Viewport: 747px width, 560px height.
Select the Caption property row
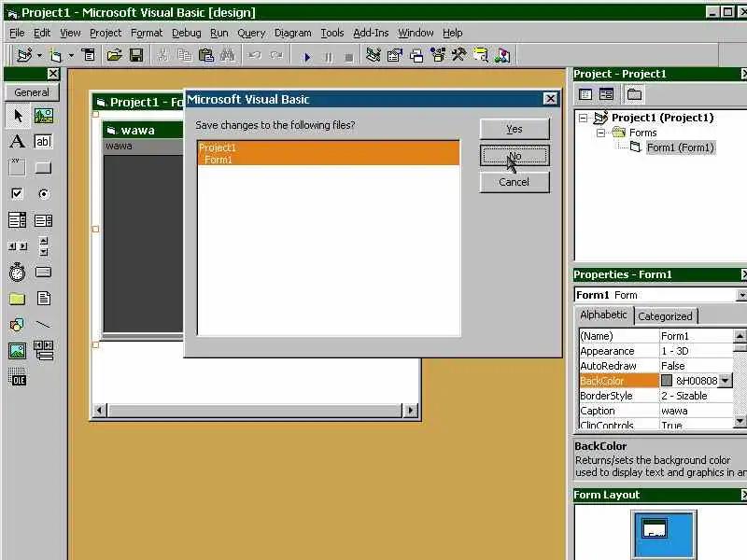(655, 411)
